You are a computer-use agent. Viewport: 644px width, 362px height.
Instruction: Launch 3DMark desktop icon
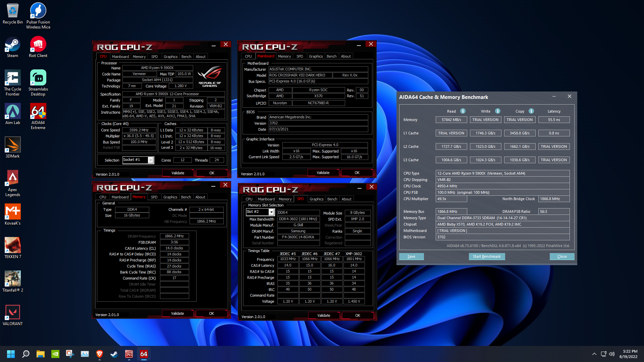[x=13, y=147]
